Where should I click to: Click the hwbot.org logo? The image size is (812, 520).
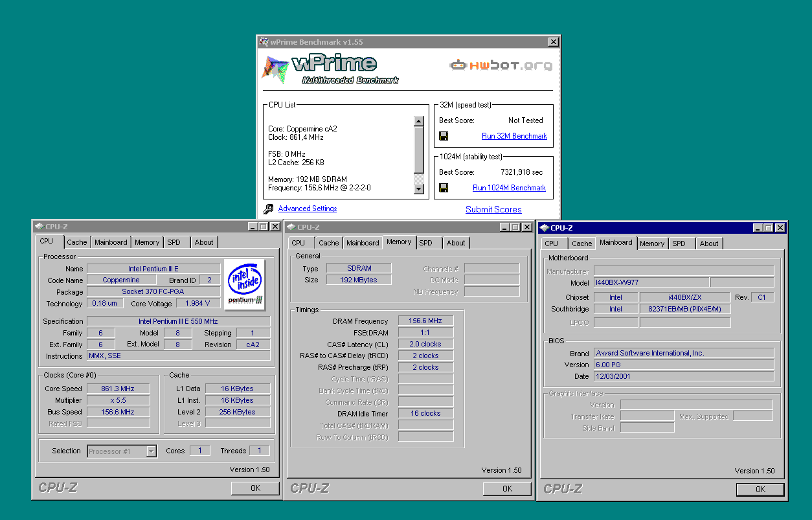click(502, 65)
